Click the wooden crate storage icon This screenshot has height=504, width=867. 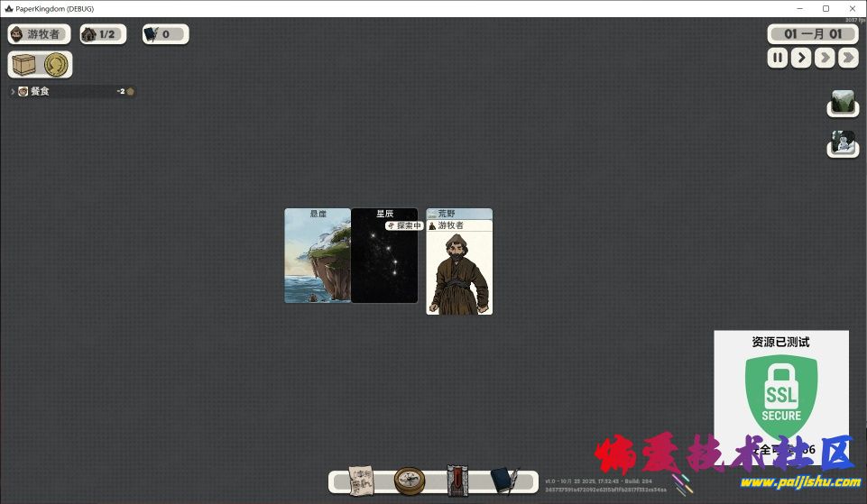[25, 65]
